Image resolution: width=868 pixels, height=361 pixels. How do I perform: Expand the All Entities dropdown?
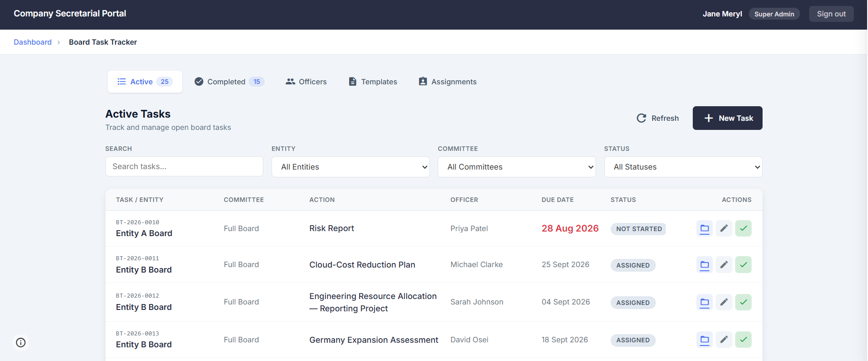350,167
